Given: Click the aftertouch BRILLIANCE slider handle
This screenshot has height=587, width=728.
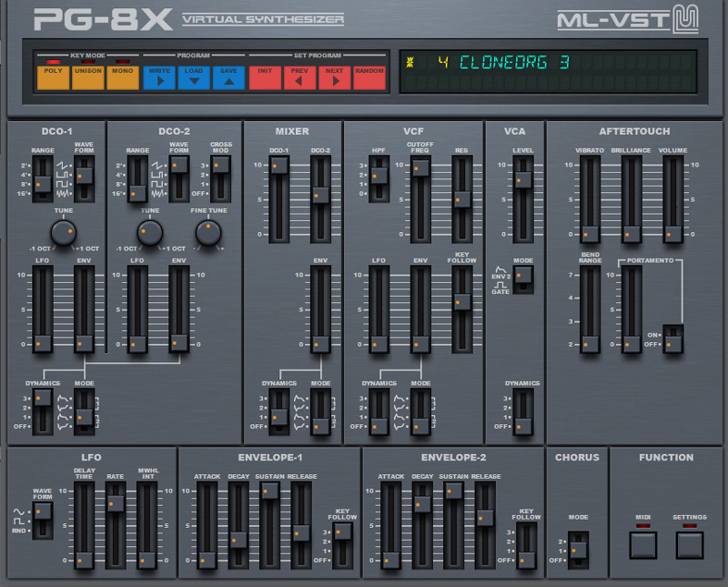Looking at the screenshot, I should click(x=632, y=234).
